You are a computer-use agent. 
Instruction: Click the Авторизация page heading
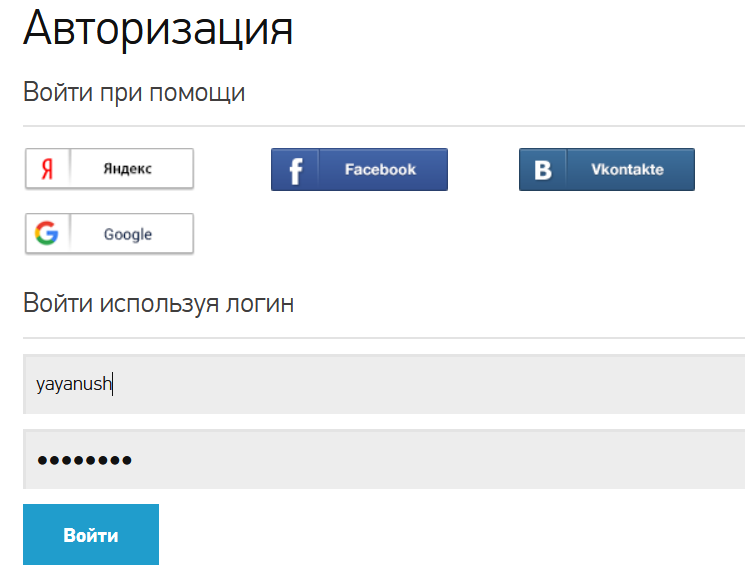click(x=158, y=28)
